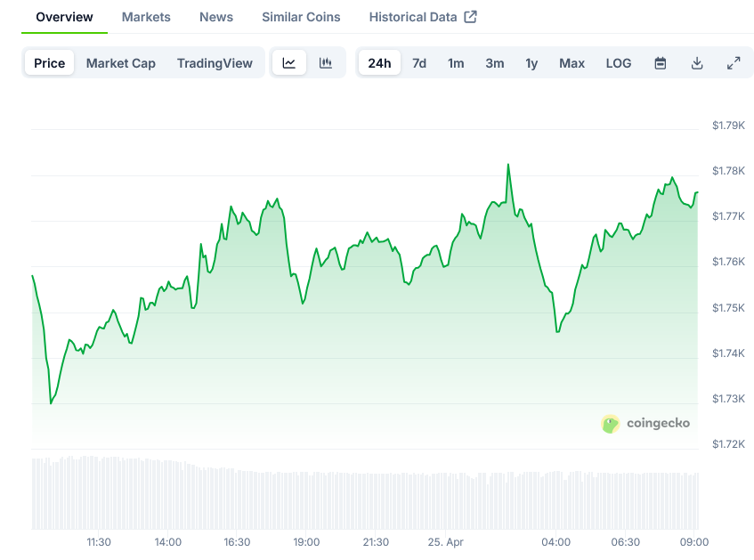Select the 7d time range

pyautogui.click(x=418, y=63)
